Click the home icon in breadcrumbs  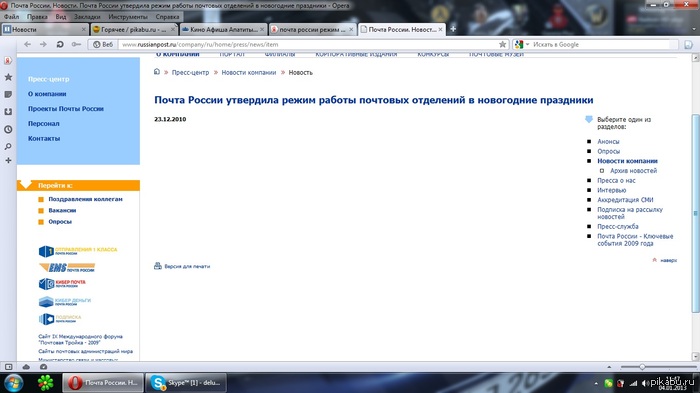pos(157,71)
